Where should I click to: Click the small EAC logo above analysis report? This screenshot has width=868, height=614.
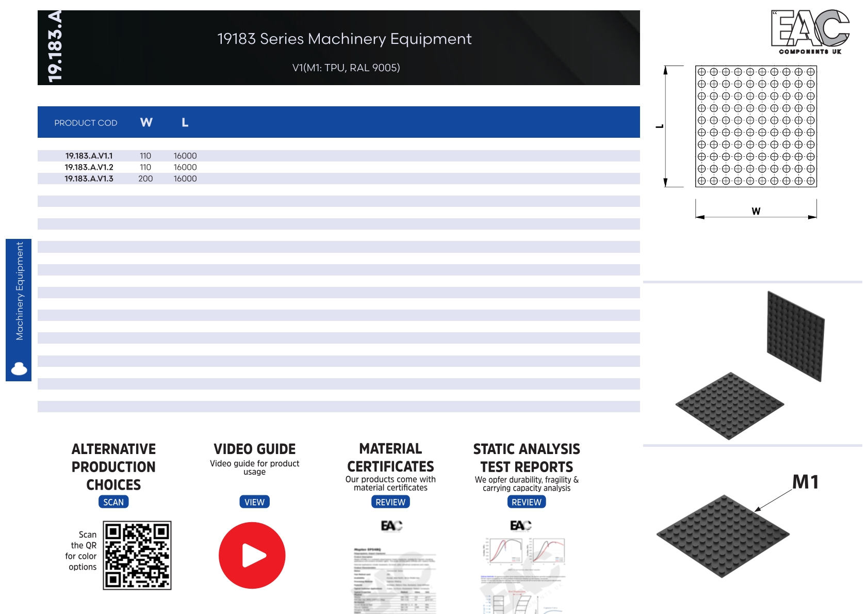coord(521,525)
